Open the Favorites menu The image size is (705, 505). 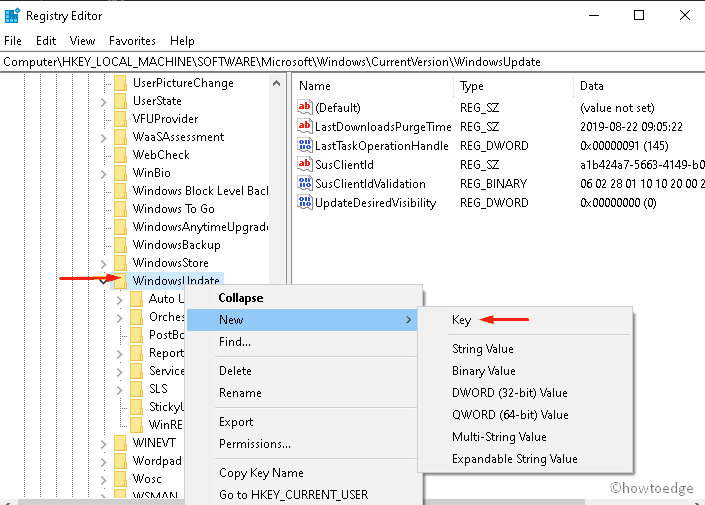[132, 41]
